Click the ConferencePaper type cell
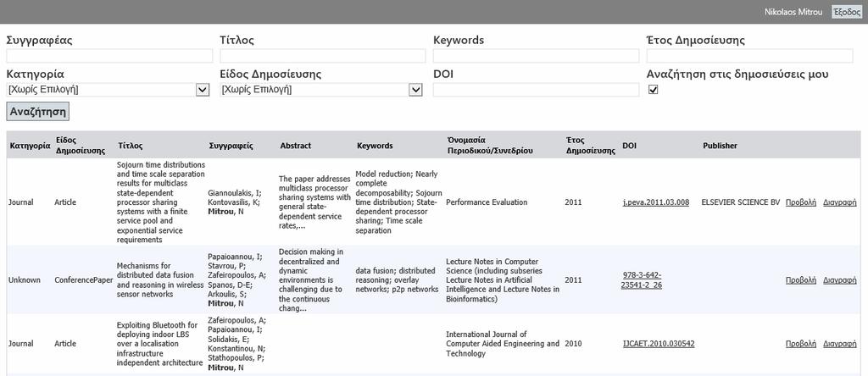868x376 pixels. (84, 279)
